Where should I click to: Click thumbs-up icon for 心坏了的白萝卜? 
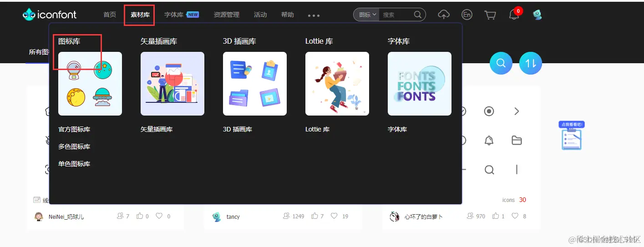(x=495, y=216)
